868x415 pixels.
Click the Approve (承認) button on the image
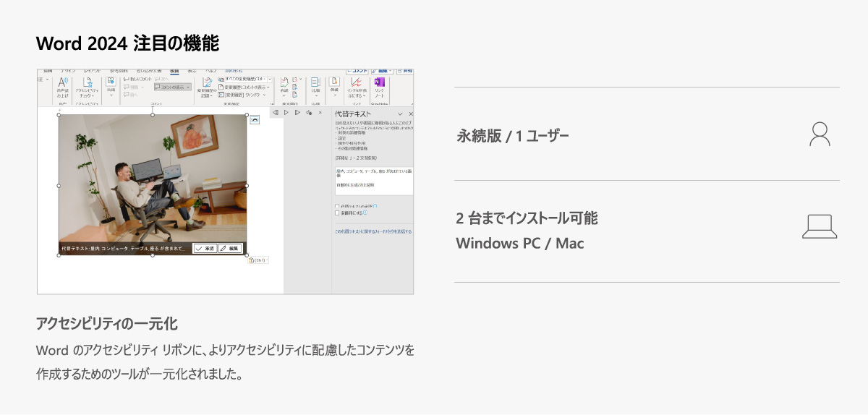(205, 248)
